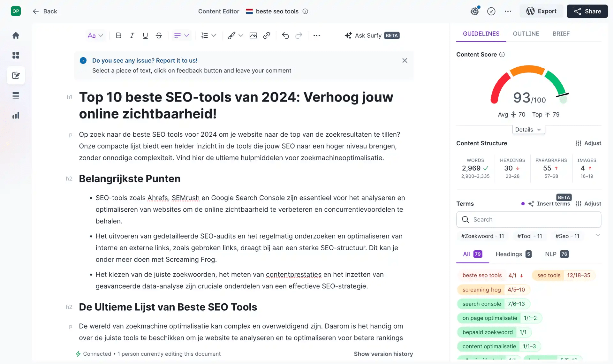Image resolution: width=613 pixels, height=364 pixels.
Task: Undo the last edit
Action: coord(285,35)
